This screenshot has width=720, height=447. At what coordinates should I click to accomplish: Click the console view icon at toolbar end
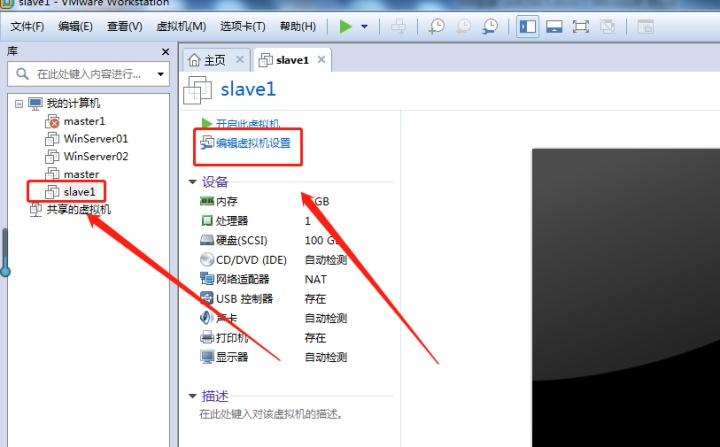[x=645, y=27]
